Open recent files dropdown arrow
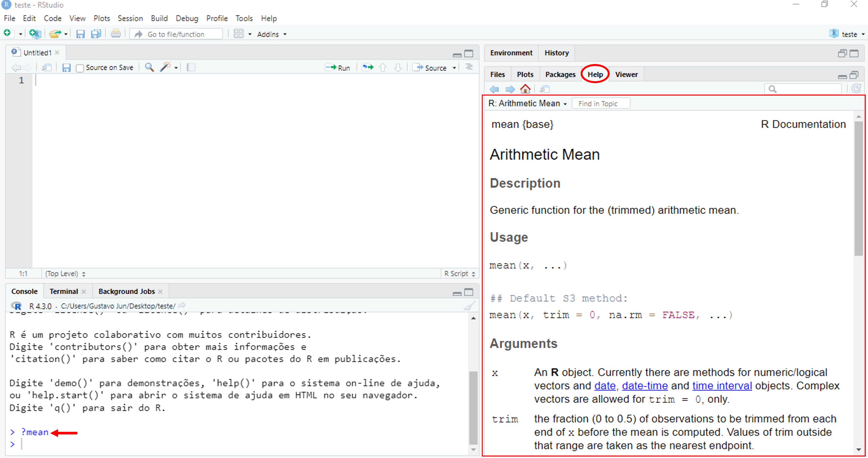Viewport: 868px width, 458px height. pos(66,34)
